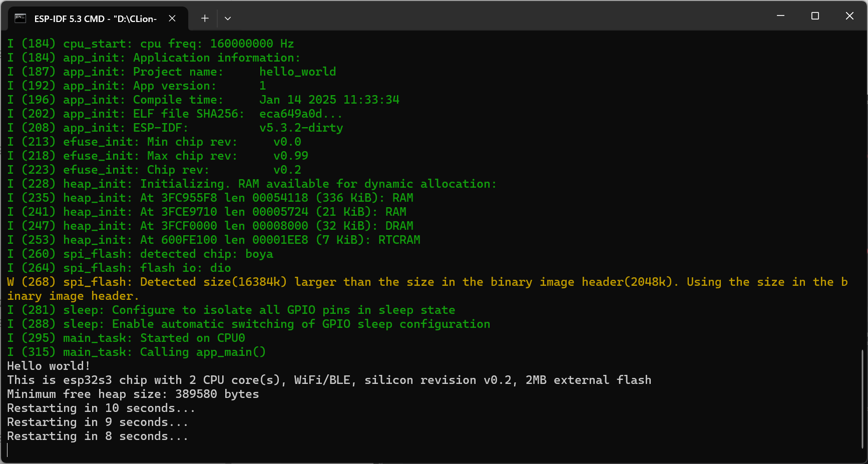Click the 'Calling app_main()' log line

coord(136,352)
